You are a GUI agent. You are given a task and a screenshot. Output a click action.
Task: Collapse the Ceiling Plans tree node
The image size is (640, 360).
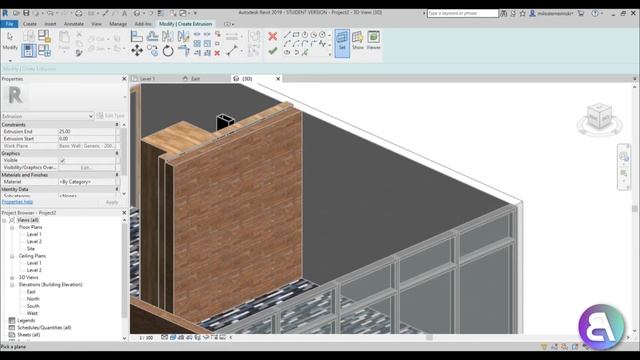click(12, 256)
